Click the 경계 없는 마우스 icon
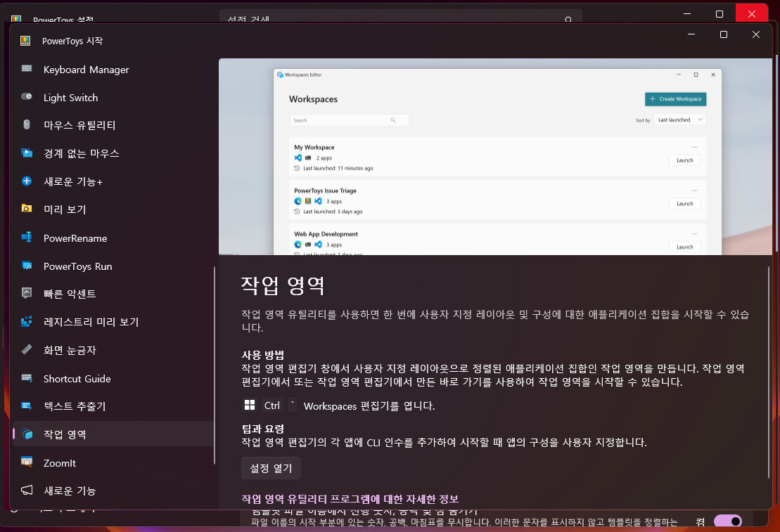 27,153
